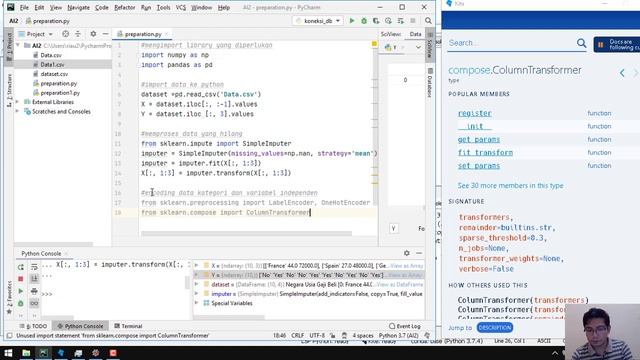Screen dimensions: 640x360
Task: Open Python Console settings gear
Action: point(407,253)
